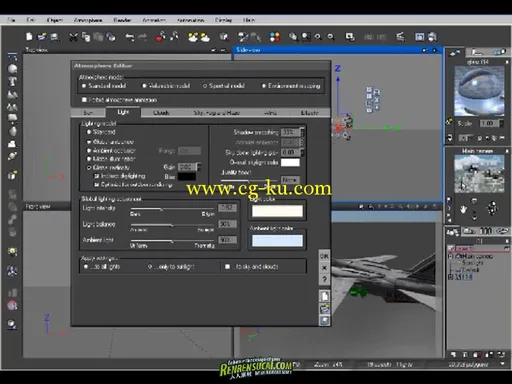Click the load atmosphere icon in dialog sidebar
512x384 pixels.
(324, 308)
